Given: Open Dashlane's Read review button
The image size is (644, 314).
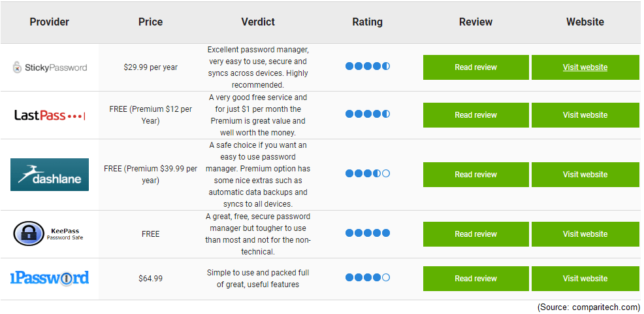Looking at the screenshot, I should [476, 175].
